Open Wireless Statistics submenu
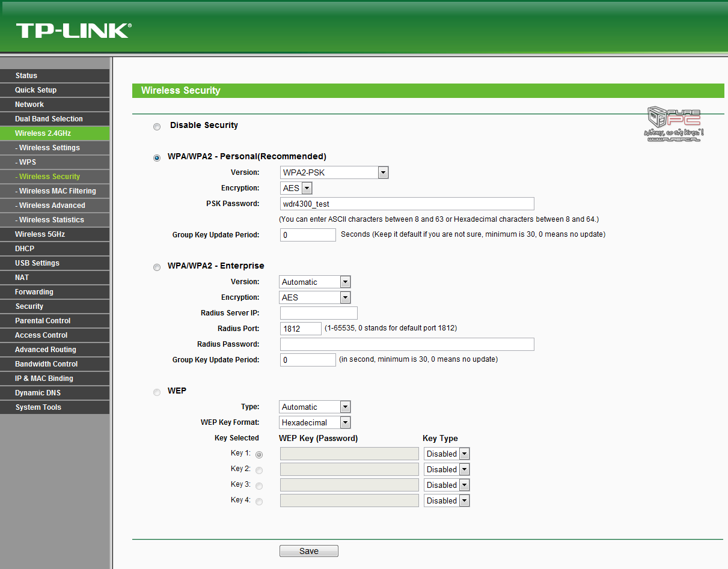Image resolution: width=728 pixels, height=569 pixels. 55,220
